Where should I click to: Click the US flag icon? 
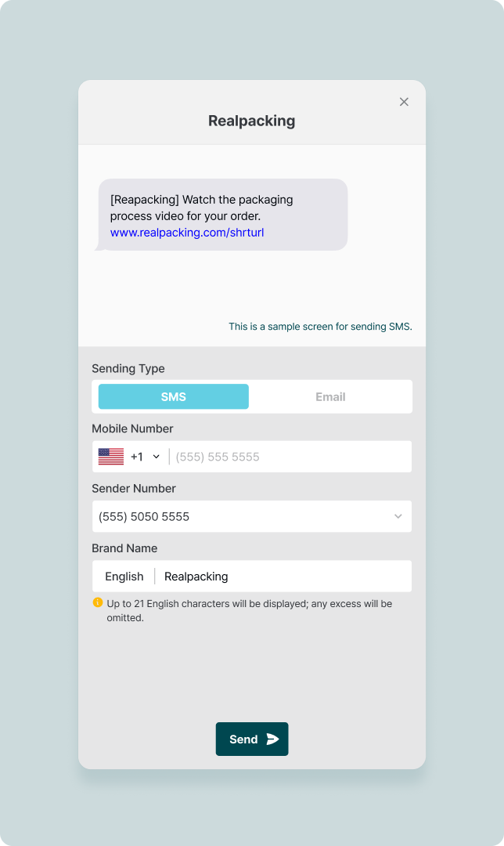coord(111,457)
